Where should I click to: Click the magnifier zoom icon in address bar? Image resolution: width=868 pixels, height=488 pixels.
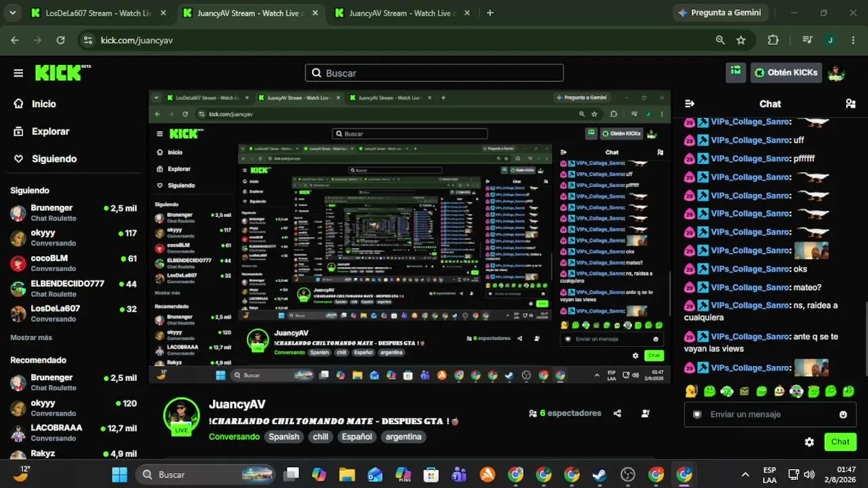(x=720, y=40)
